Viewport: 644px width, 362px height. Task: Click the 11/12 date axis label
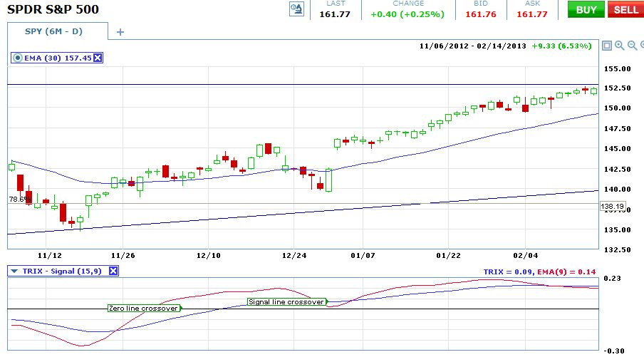pos(50,256)
